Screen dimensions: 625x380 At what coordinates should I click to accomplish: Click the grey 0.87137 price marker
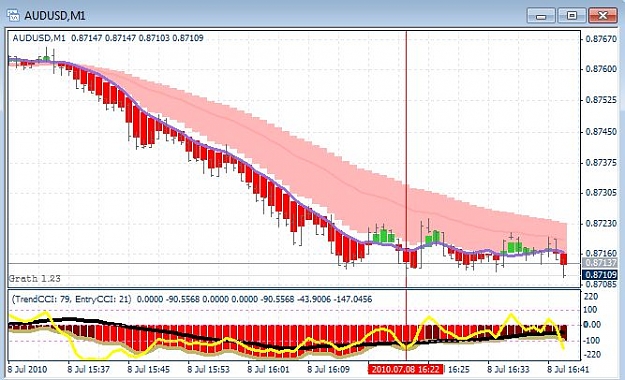coord(600,263)
